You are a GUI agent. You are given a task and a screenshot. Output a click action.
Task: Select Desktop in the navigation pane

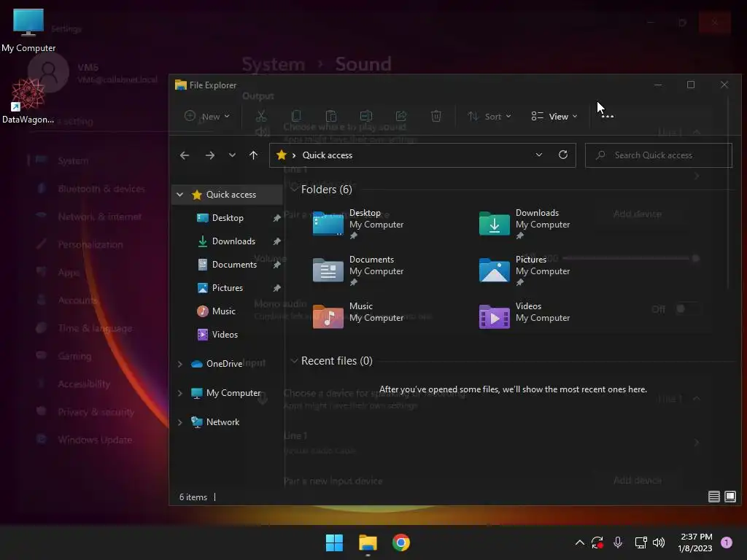click(x=228, y=217)
